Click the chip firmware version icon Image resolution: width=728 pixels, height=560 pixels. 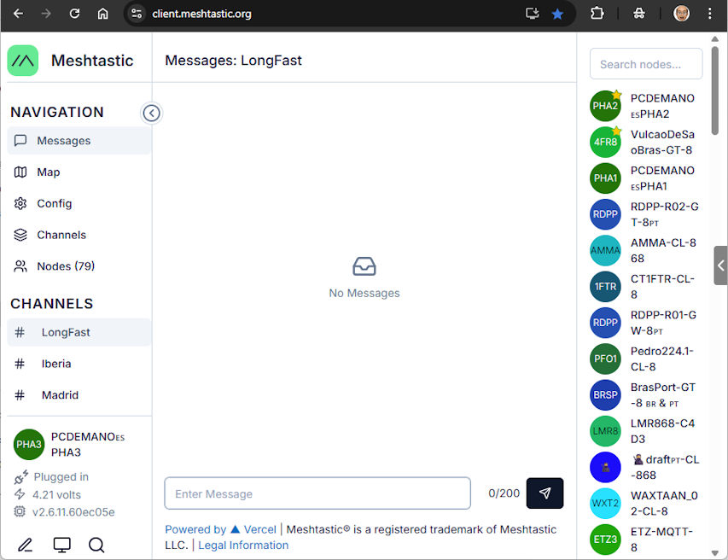[x=20, y=511]
